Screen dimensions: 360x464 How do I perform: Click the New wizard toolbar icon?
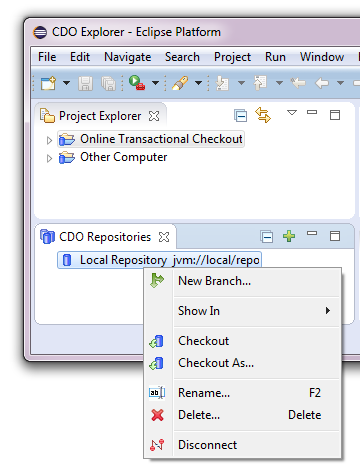tap(48, 83)
